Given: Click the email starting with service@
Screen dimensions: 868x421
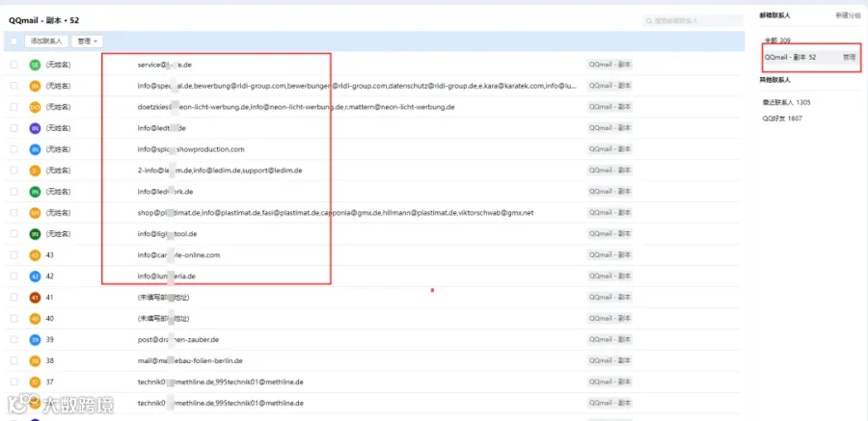Looking at the screenshot, I should [x=165, y=65].
